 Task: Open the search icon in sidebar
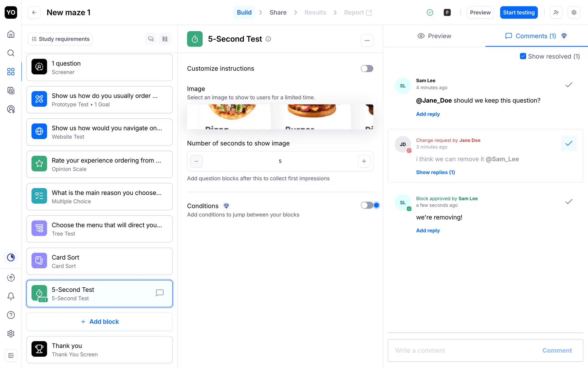(x=11, y=53)
